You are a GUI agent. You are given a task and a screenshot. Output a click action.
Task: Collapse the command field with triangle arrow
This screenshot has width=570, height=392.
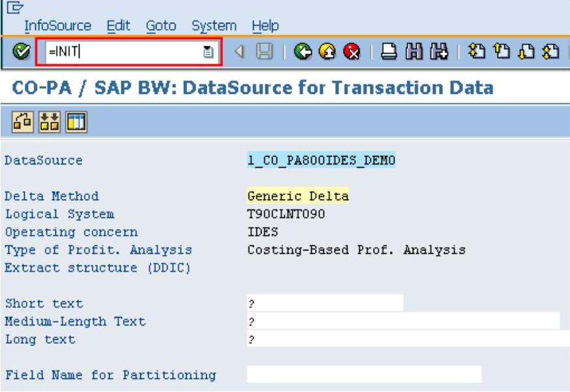(239, 52)
